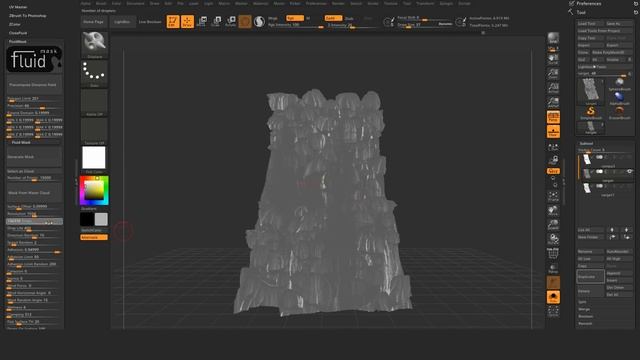The width and height of the screenshot is (640, 360).
Task: Toggle Zsub sculpt mode
Action: click(x=349, y=18)
